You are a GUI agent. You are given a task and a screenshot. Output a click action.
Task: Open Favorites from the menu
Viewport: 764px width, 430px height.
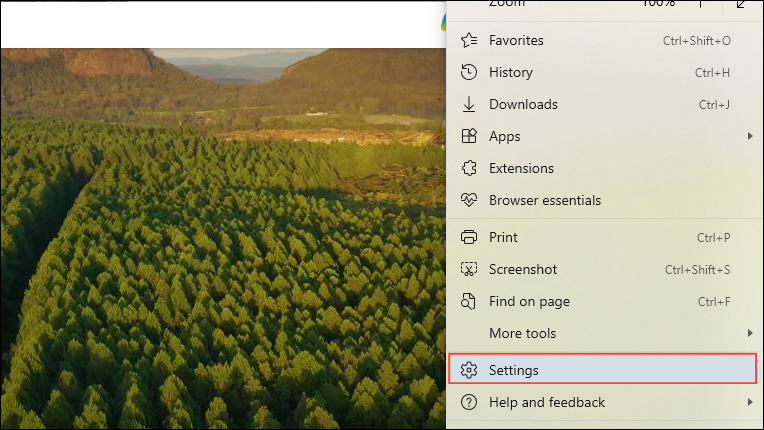(x=605, y=40)
